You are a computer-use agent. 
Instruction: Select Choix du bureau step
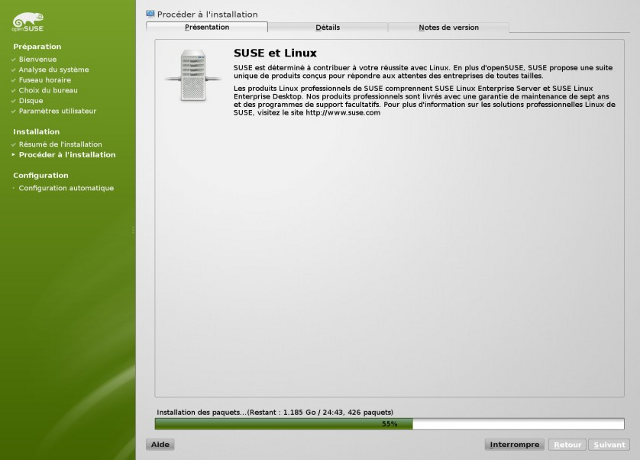48,90
